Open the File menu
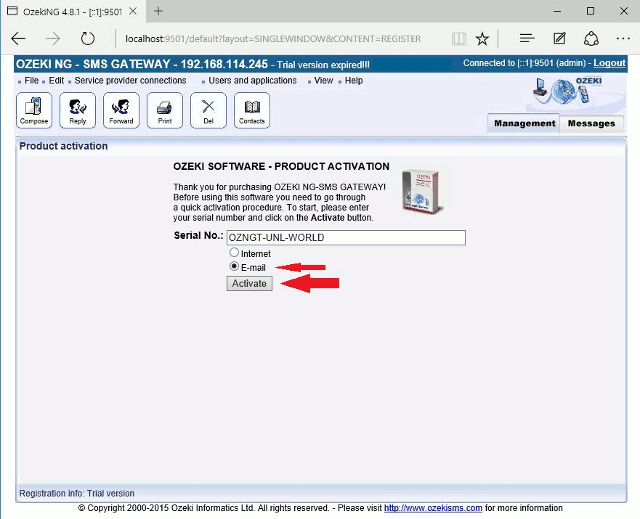The image size is (640, 519). coord(31,81)
